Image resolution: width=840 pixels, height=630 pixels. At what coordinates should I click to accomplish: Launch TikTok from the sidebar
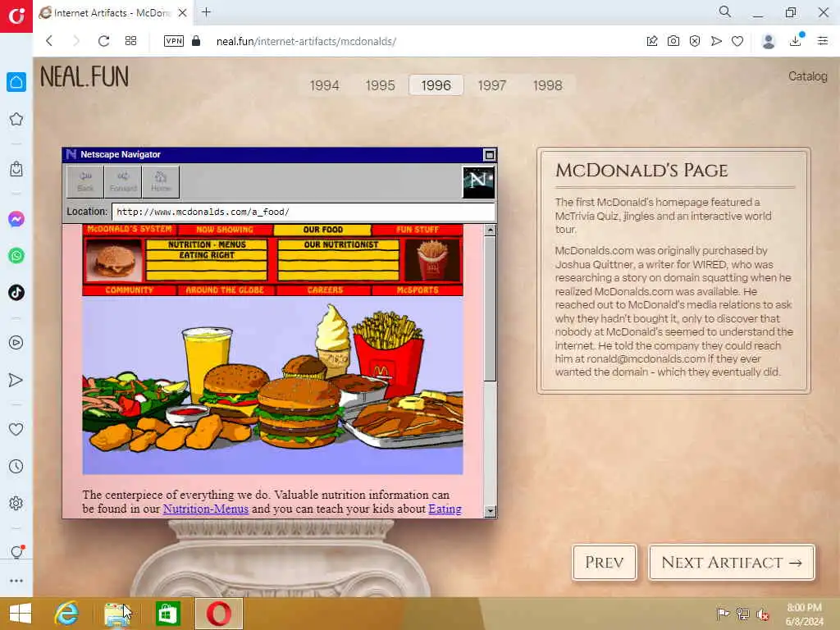click(16, 293)
